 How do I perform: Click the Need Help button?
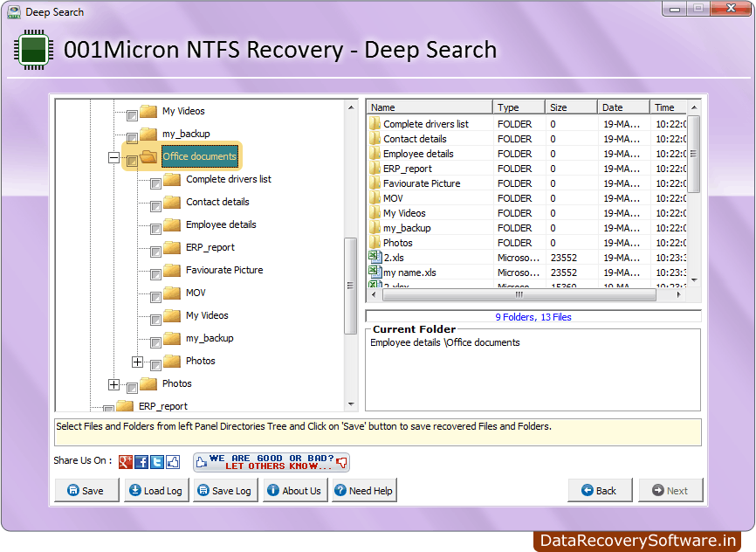click(x=365, y=490)
